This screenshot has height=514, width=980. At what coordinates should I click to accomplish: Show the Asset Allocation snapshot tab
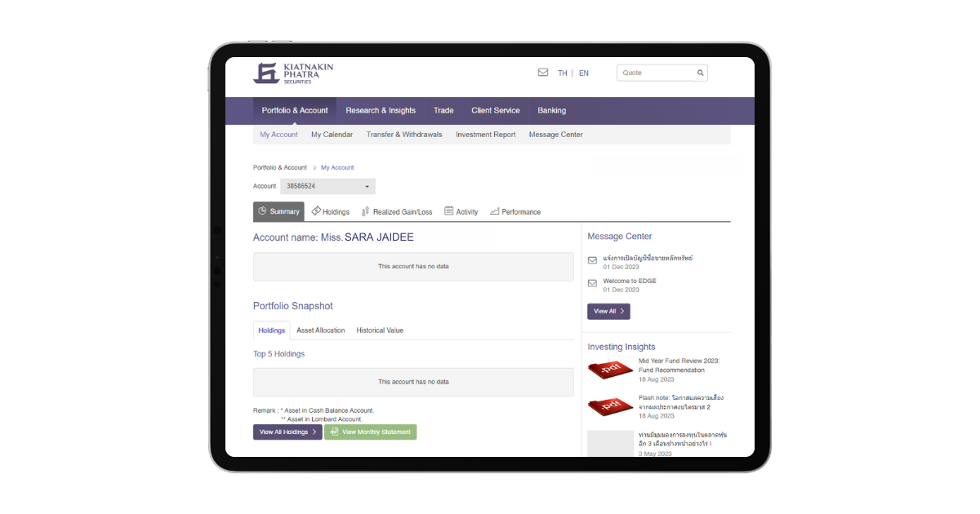(320, 330)
